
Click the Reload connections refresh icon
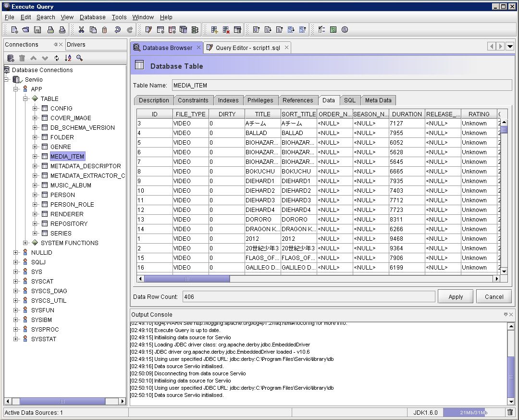click(56, 58)
